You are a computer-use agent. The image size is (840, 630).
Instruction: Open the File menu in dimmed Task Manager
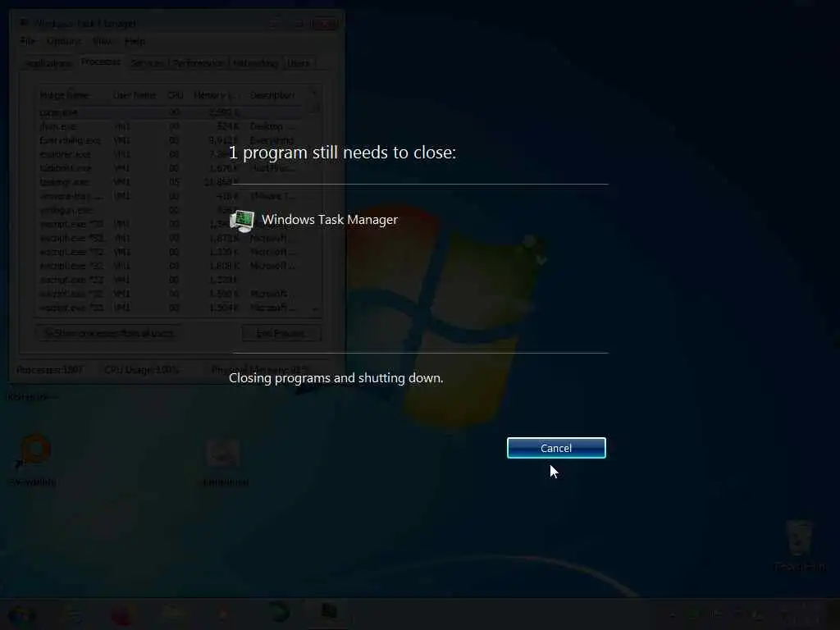click(27, 41)
